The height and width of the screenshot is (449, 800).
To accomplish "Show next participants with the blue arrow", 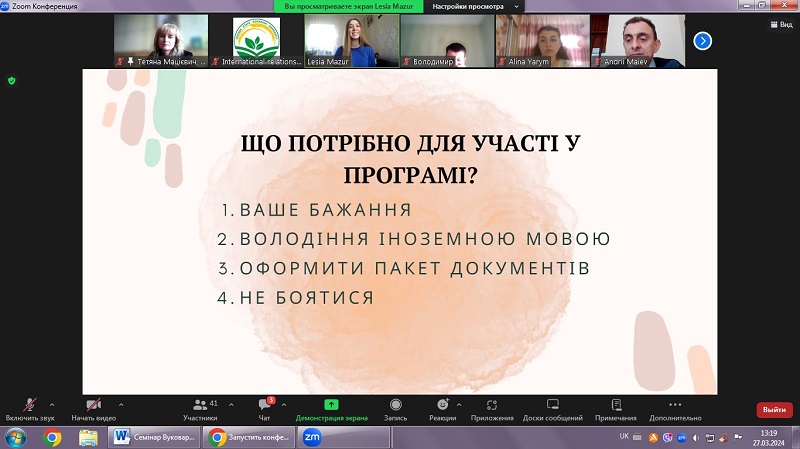I will (703, 41).
